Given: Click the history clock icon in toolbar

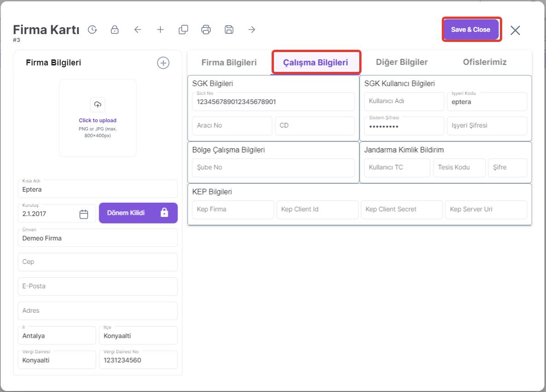Looking at the screenshot, I should (92, 29).
